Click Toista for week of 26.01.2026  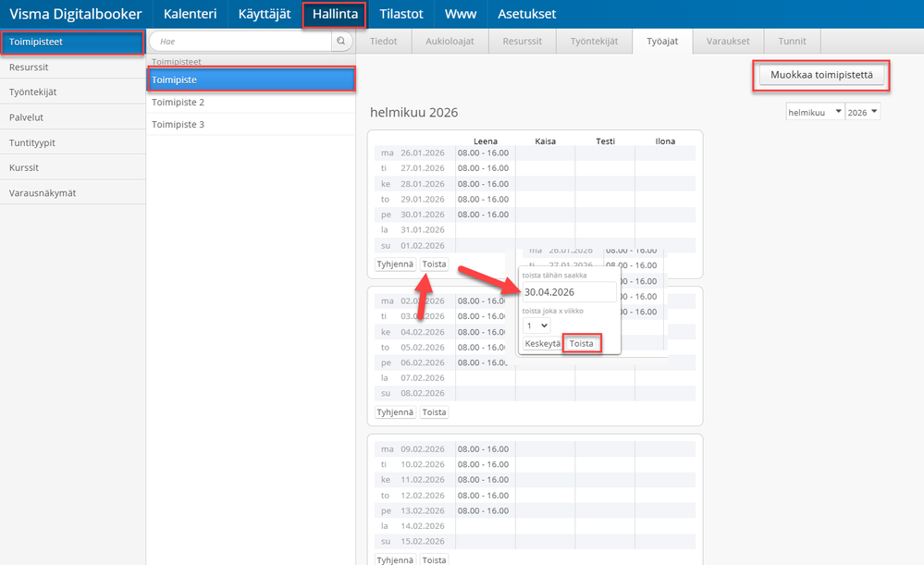click(435, 264)
